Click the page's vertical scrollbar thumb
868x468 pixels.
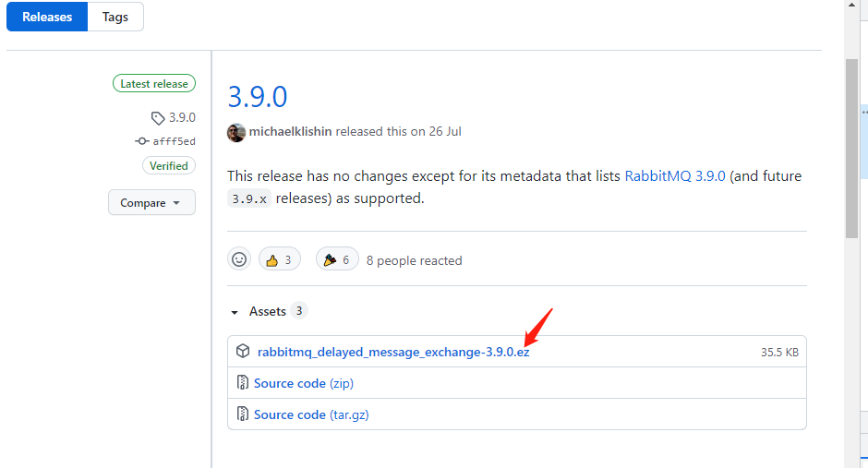[852, 148]
